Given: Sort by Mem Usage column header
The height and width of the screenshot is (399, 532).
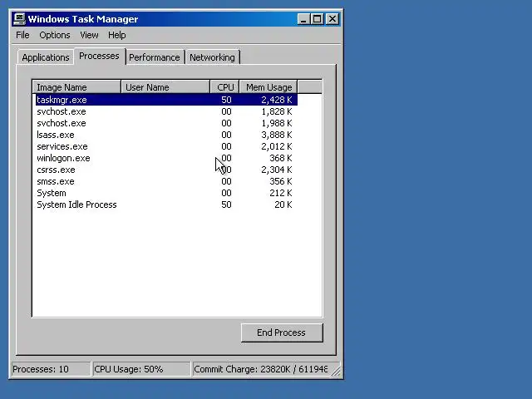Looking at the screenshot, I should 268,86.
